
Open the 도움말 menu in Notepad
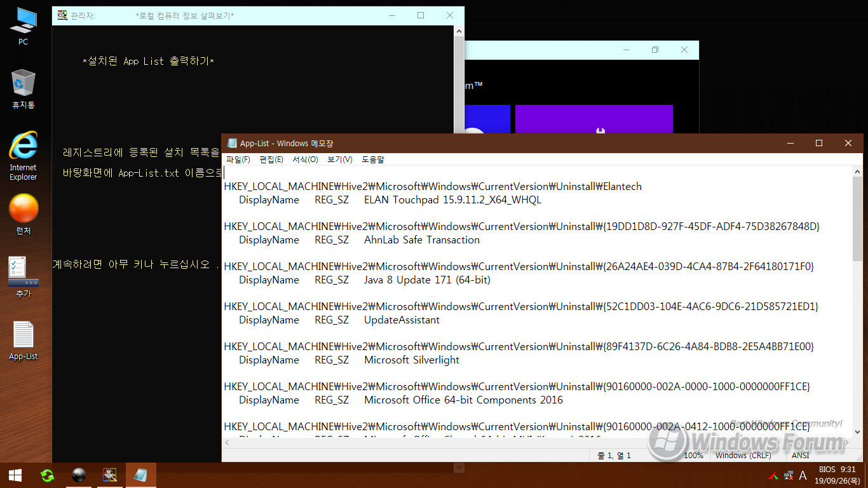(x=373, y=159)
